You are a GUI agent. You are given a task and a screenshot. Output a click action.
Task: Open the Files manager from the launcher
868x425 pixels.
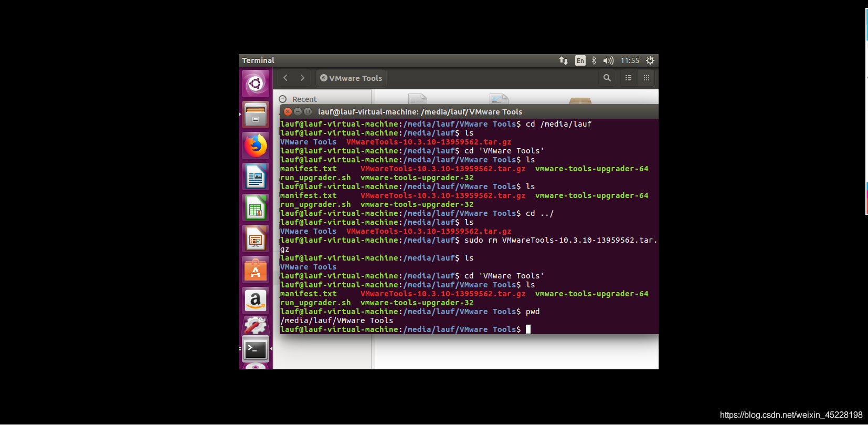[x=256, y=115]
